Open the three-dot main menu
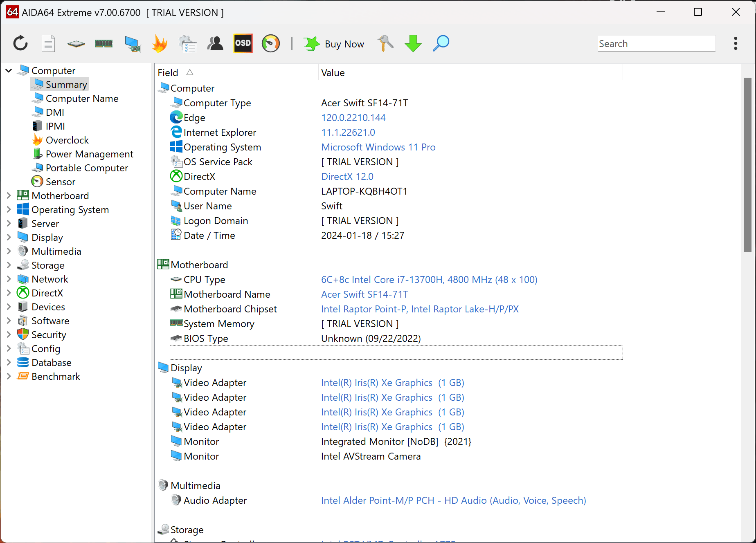Screen dimensions: 756x543 (x=736, y=43)
